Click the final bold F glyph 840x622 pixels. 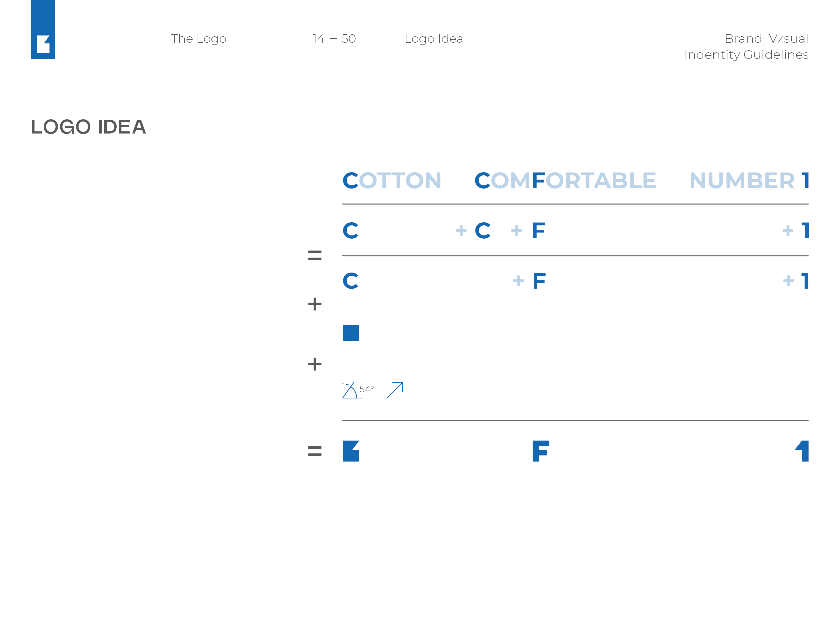coord(541,451)
